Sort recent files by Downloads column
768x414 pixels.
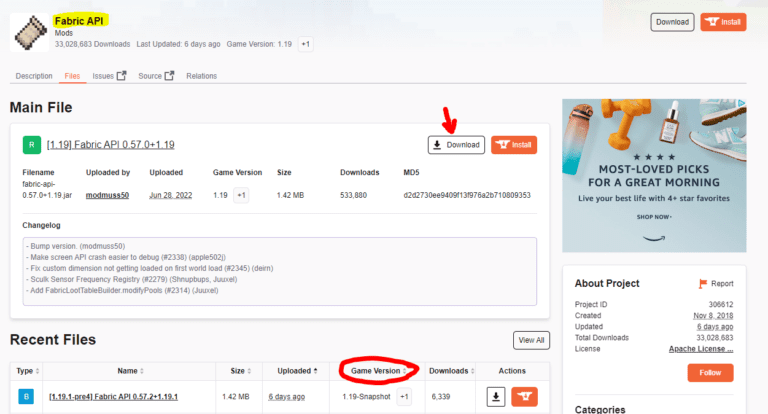[x=451, y=371]
